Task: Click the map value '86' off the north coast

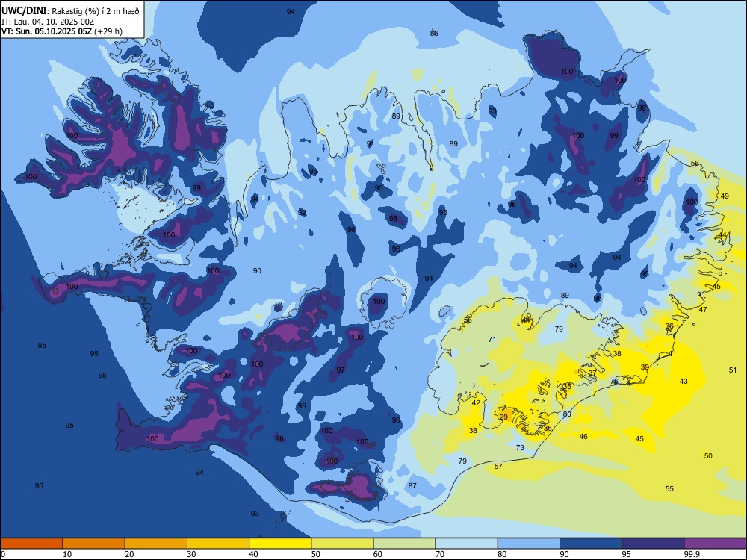Action: (434, 34)
